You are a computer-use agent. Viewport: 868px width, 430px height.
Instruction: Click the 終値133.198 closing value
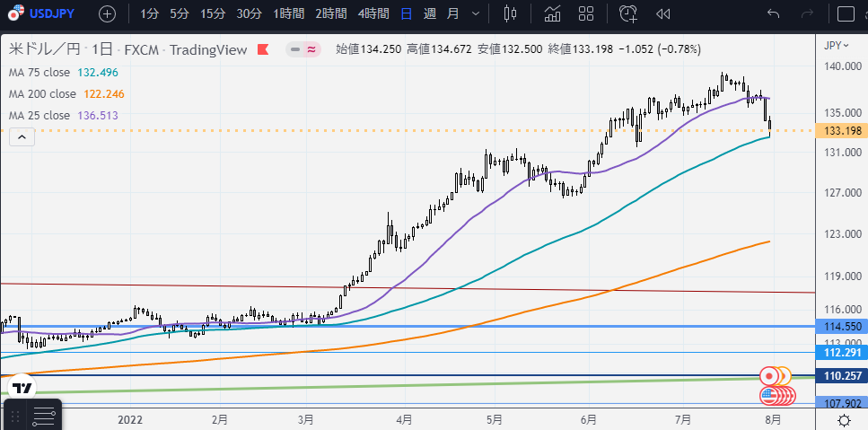click(x=580, y=49)
